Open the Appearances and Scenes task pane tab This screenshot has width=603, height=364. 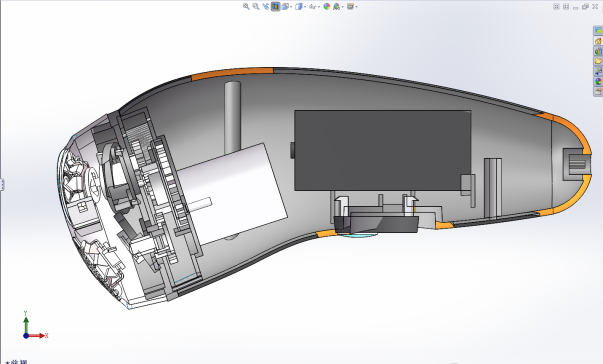point(598,81)
